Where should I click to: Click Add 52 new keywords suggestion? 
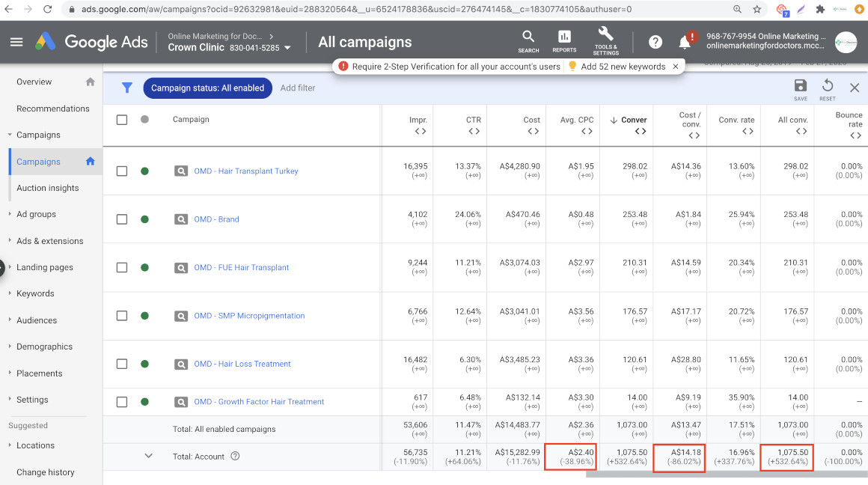tap(623, 67)
